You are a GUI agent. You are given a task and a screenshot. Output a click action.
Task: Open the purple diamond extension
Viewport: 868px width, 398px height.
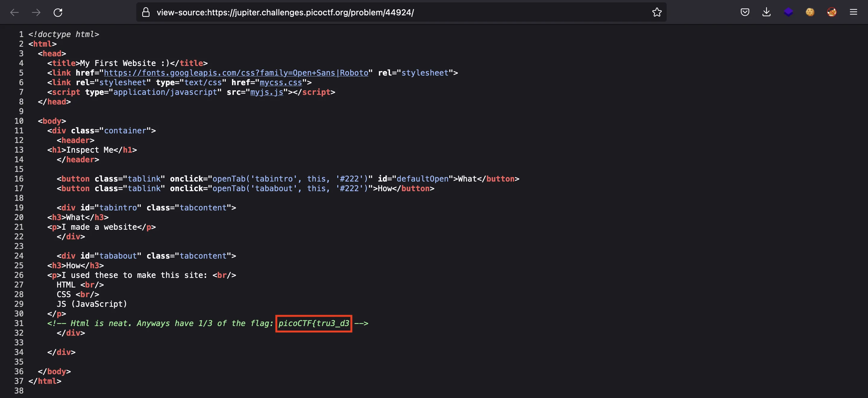click(x=788, y=12)
